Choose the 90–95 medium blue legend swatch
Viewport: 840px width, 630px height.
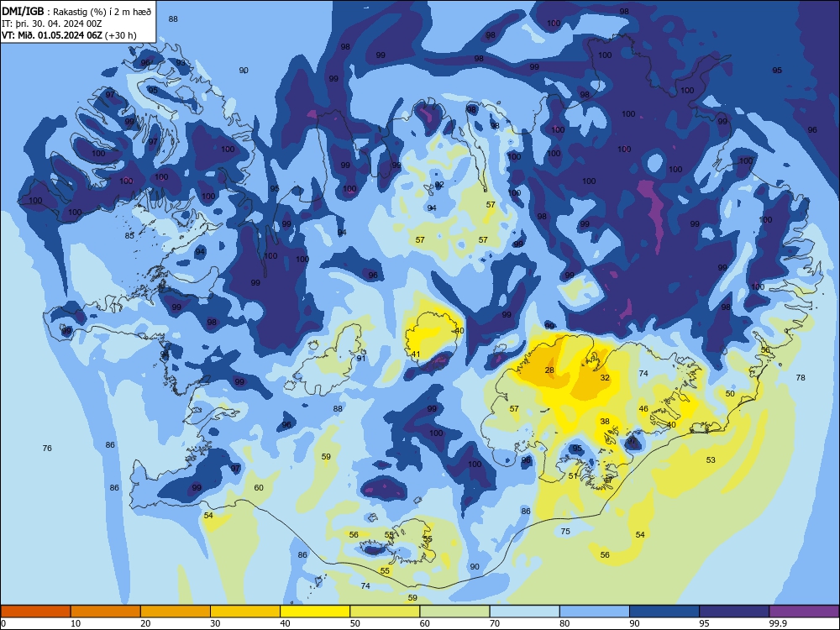[x=664, y=612]
